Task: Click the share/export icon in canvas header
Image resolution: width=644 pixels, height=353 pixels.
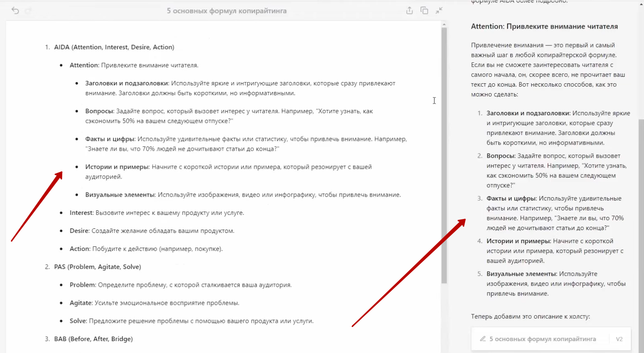Action: pos(409,11)
